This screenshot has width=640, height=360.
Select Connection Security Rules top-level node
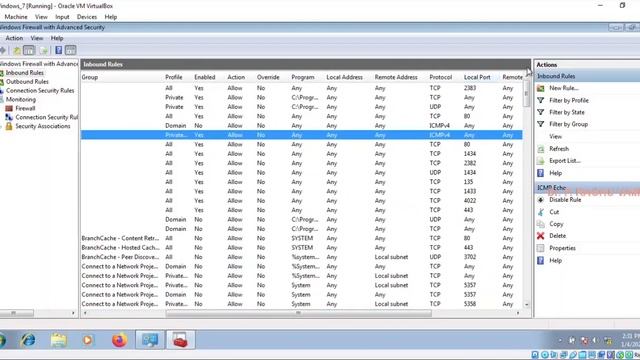pyautogui.click(x=40, y=91)
